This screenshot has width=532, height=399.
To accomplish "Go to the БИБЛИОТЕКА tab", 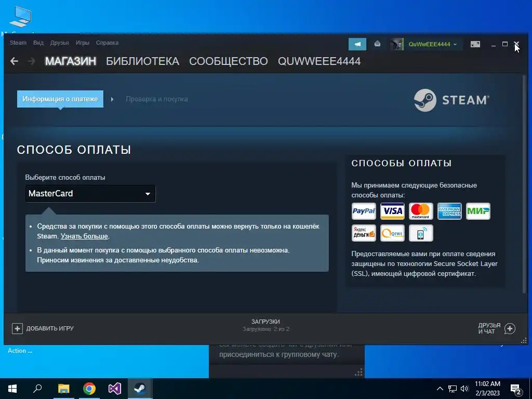I will [x=142, y=61].
